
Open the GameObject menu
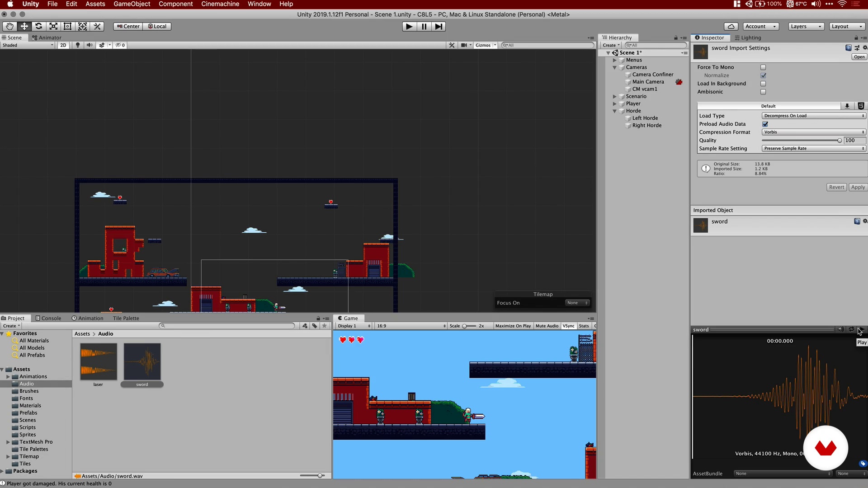[x=132, y=4]
